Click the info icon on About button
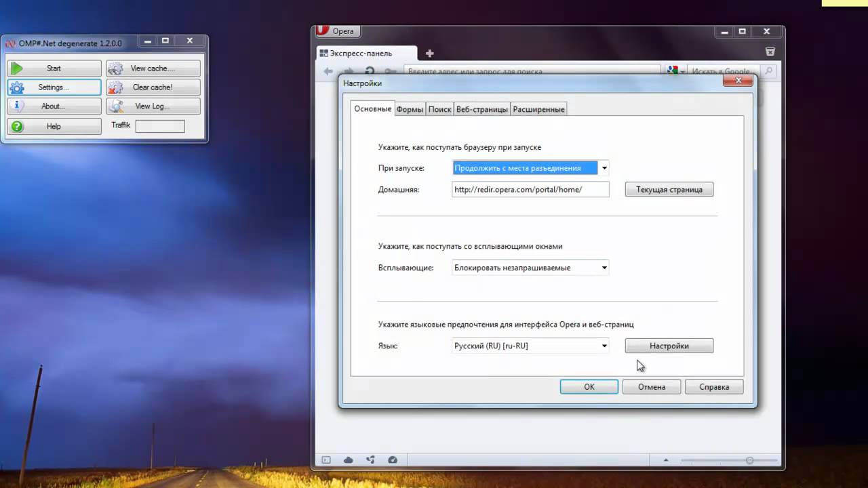 (17, 106)
